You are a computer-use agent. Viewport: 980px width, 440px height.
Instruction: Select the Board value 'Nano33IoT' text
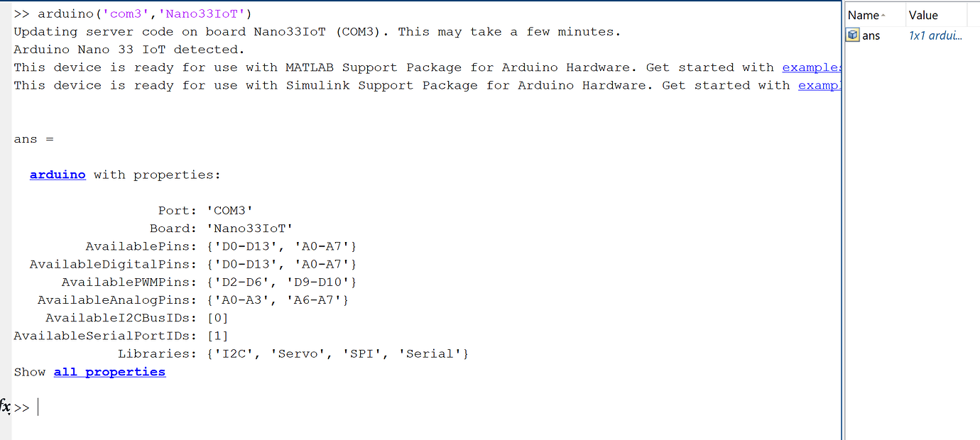(251, 228)
